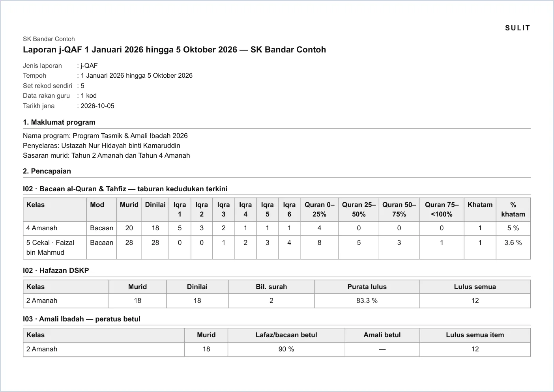Click the Tarikh jana date 2026-10-05
The image size is (554, 392).
point(97,106)
